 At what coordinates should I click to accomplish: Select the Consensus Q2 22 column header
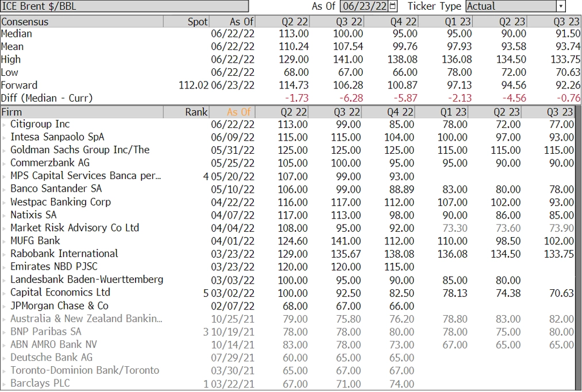[282, 21]
